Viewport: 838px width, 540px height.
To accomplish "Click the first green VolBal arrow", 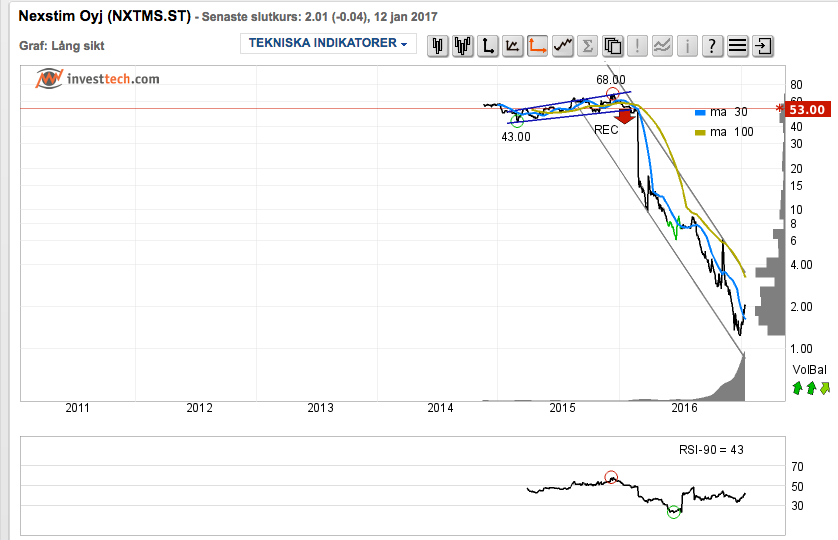I will pos(797,388).
